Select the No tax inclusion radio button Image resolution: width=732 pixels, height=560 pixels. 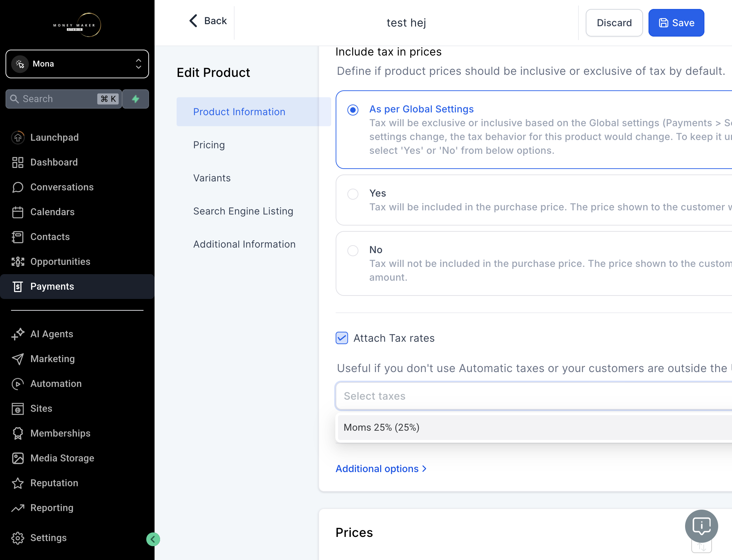353,251
